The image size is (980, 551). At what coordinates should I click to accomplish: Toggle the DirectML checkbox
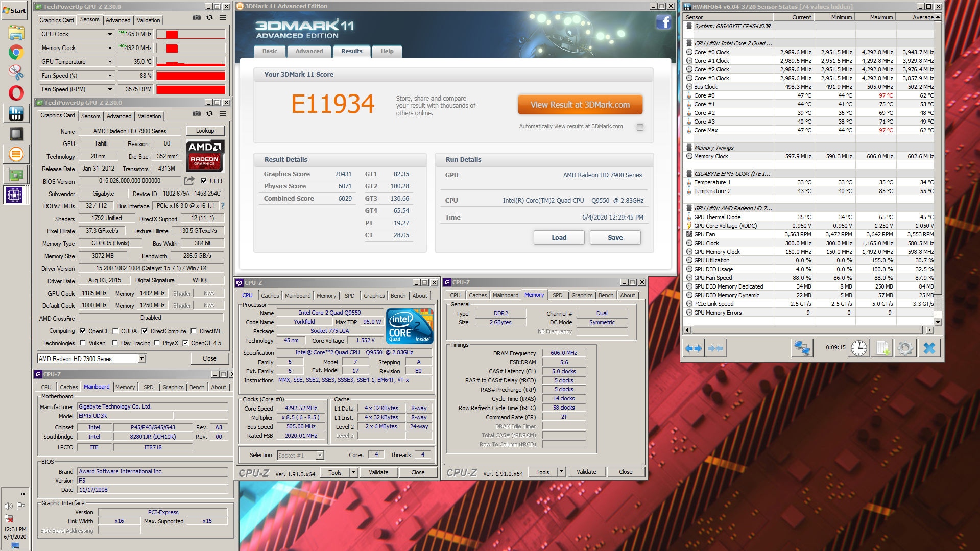194,331
